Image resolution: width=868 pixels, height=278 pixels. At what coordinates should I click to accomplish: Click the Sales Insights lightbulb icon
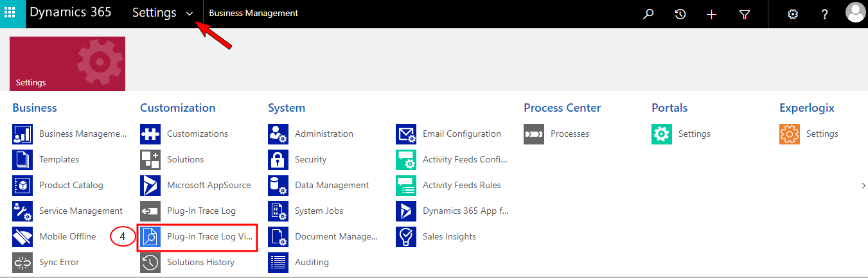(406, 237)
